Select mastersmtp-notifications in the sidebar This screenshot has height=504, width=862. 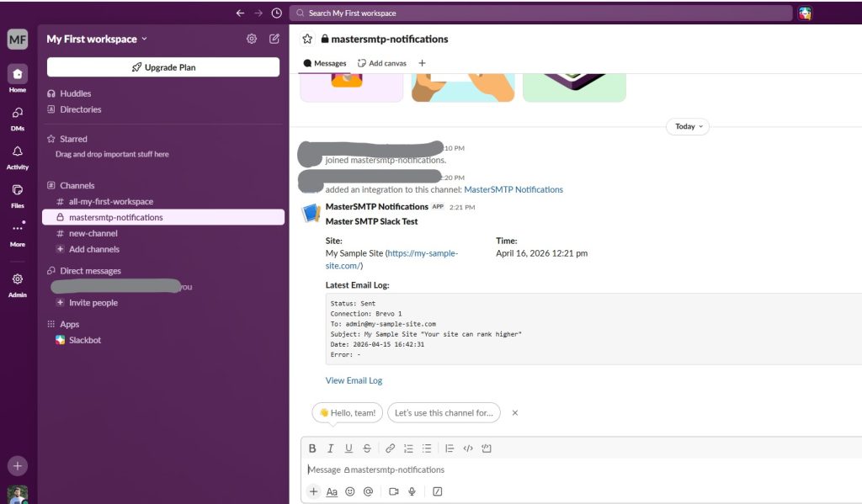click(x=163, y=217)
